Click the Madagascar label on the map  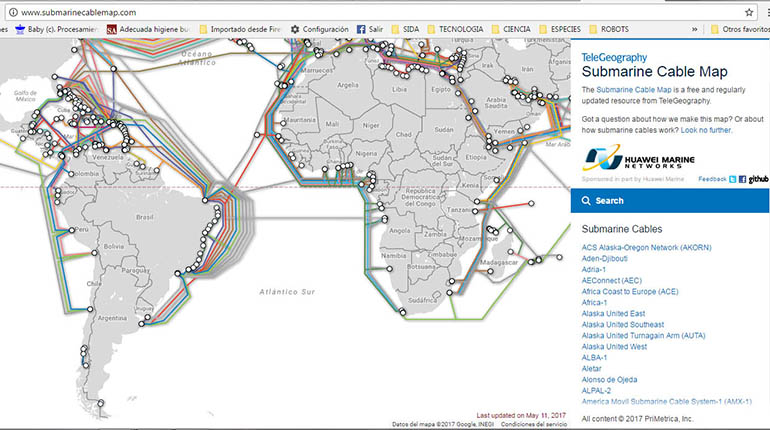(x=499, y=263)
